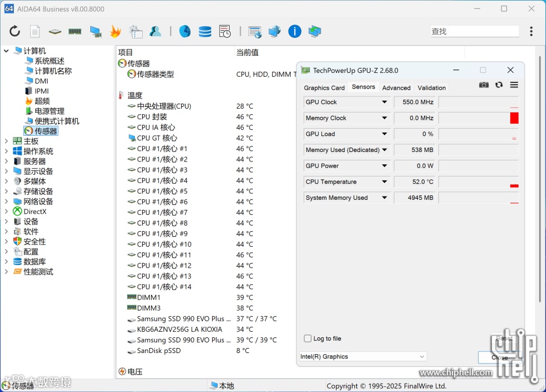The height and width of the screenshot is (392, 546).
Task: Expand the 主板 tree node
Action: (x=6, y=141)
